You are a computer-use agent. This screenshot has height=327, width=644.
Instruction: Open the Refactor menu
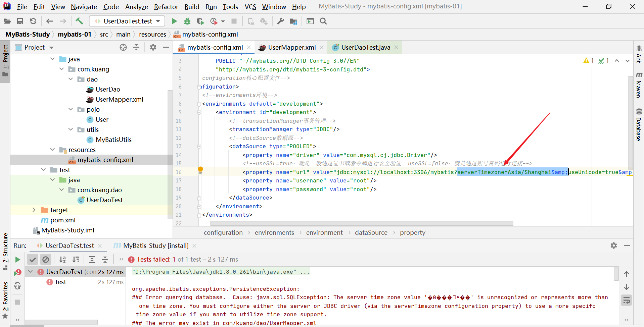pos(166,7)
